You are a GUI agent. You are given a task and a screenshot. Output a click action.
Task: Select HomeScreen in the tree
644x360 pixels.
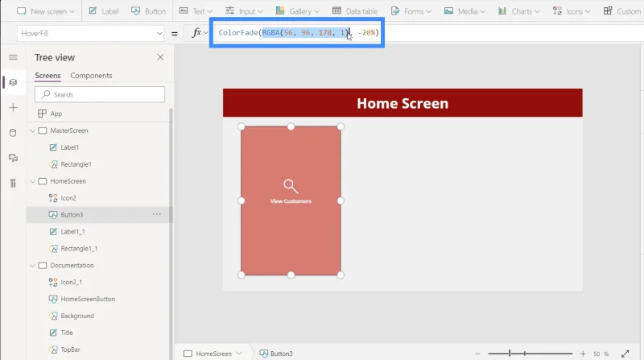68,181
